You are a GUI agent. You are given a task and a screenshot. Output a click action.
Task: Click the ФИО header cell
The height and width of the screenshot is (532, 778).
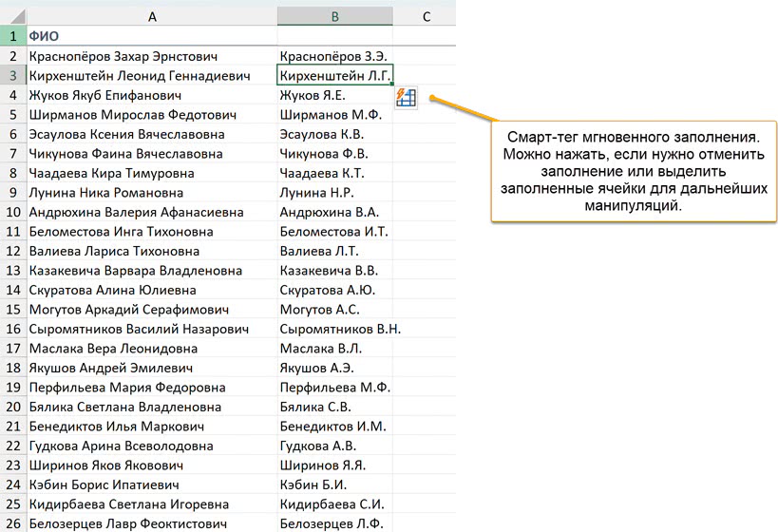click(x=152, y=36)
